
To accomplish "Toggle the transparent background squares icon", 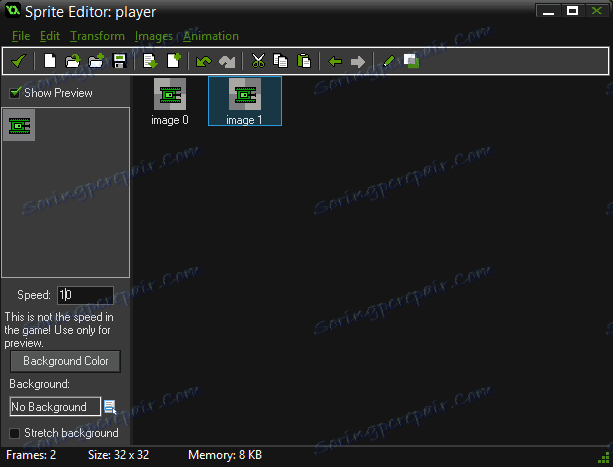I will coord(411,61).
